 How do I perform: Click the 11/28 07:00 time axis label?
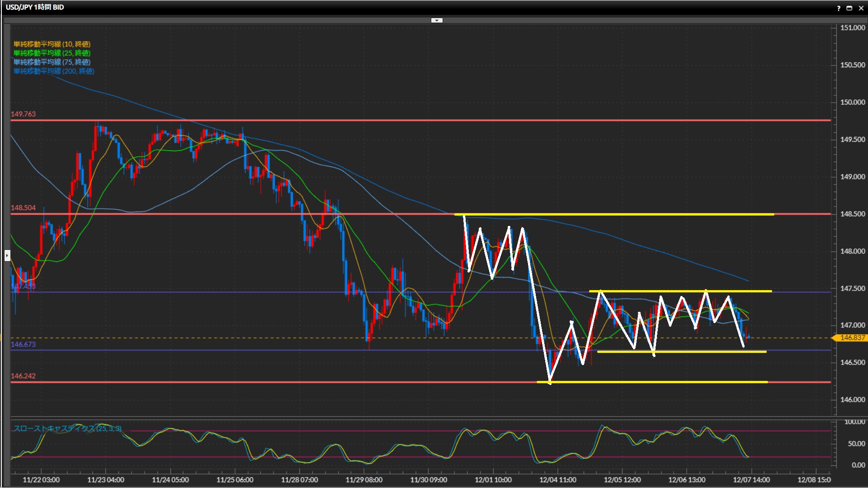[x=299, y=480]
